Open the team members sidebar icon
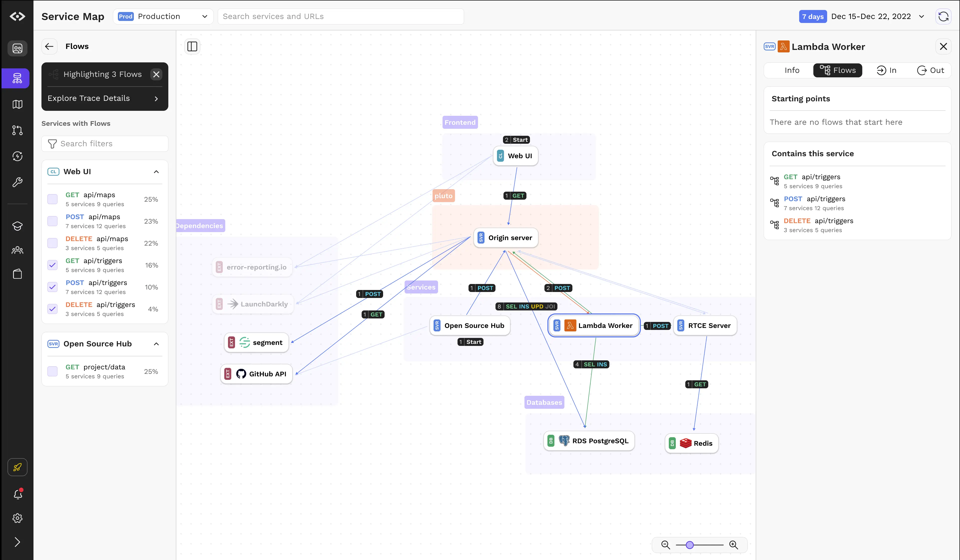960x560 pixels. click(17, 250)
